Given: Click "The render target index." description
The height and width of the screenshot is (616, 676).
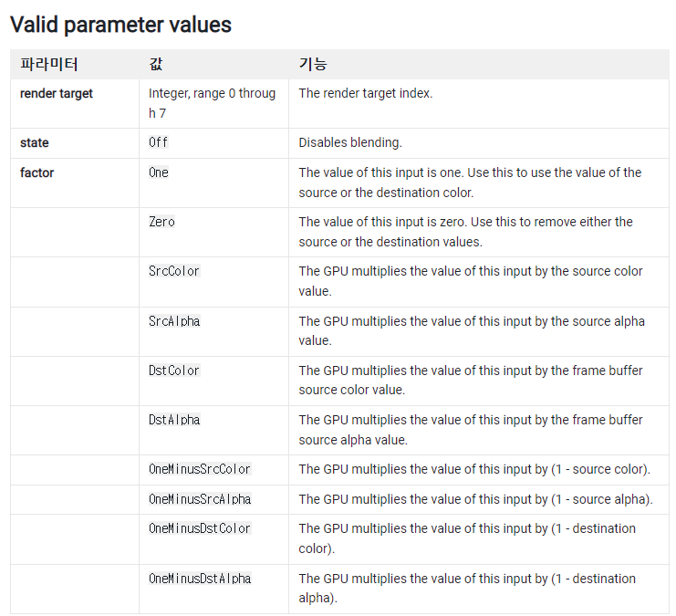Looking at the screenshot, I should (366, 93).
